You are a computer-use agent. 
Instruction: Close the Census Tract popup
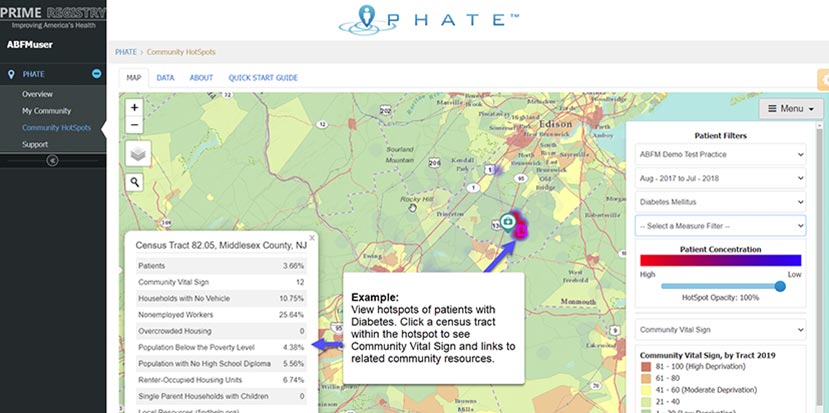(312, 238)
